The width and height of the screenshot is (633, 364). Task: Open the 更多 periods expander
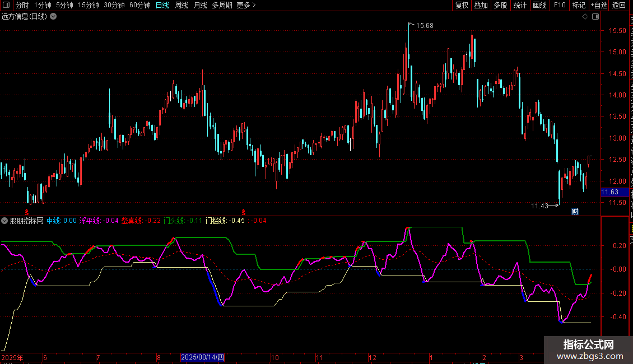pyautogui.click(x=246, y=6)
